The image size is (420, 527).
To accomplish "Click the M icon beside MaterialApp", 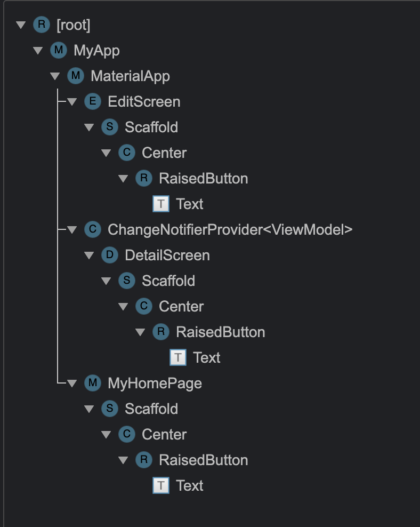I will (x=75, y=76).
